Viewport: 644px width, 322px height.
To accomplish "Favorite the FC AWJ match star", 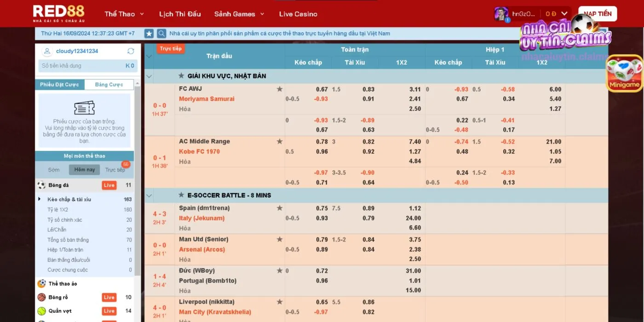I will pyautogui.click(x=279, y=89).
